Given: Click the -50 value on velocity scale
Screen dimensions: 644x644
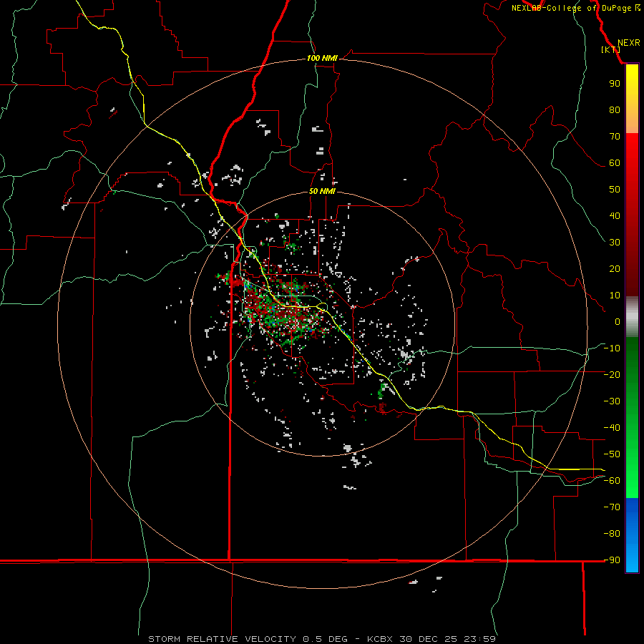Looking at the screenshot, I should point(612,454).
